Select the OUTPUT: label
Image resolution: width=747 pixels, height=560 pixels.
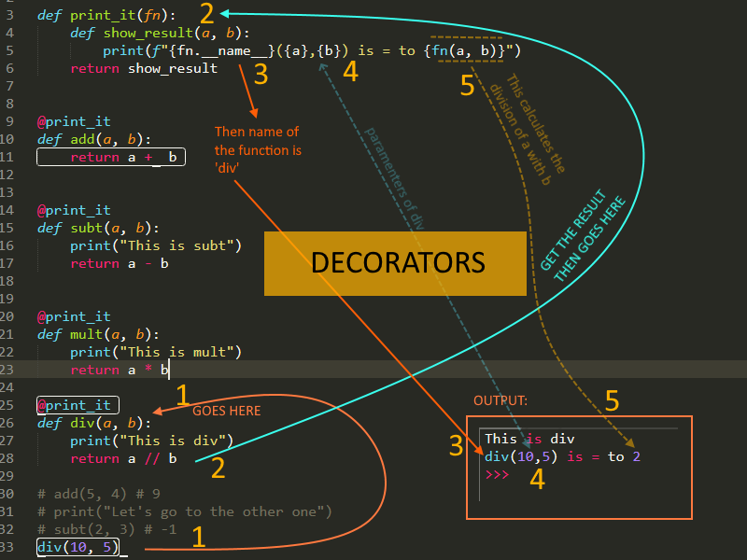pyautogui.click(x=500, y=399)
